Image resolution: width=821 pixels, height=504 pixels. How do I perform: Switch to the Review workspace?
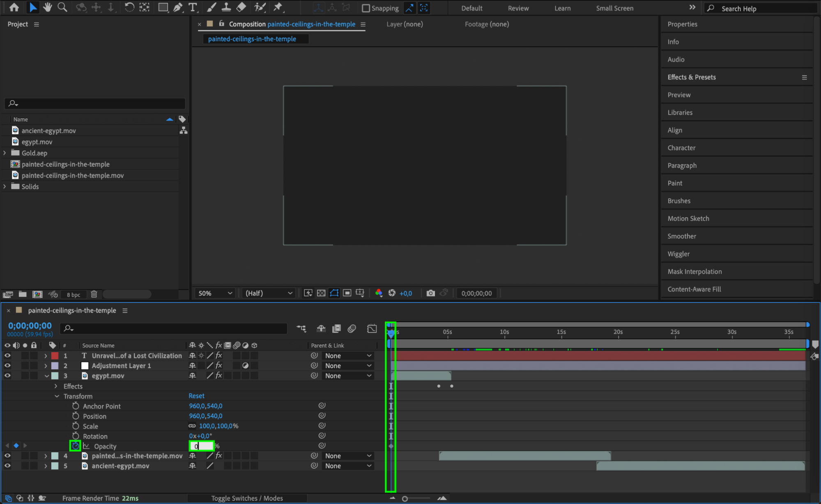point(518,8)
